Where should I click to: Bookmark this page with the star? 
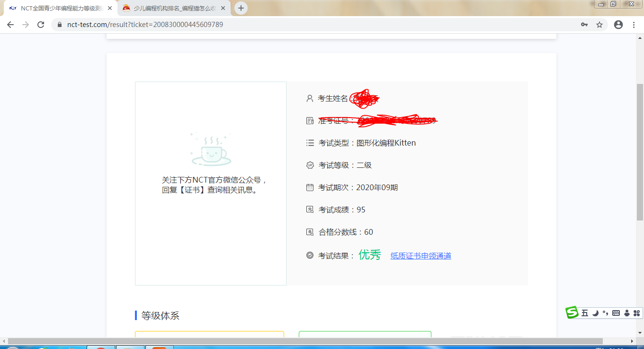(599, 25)
